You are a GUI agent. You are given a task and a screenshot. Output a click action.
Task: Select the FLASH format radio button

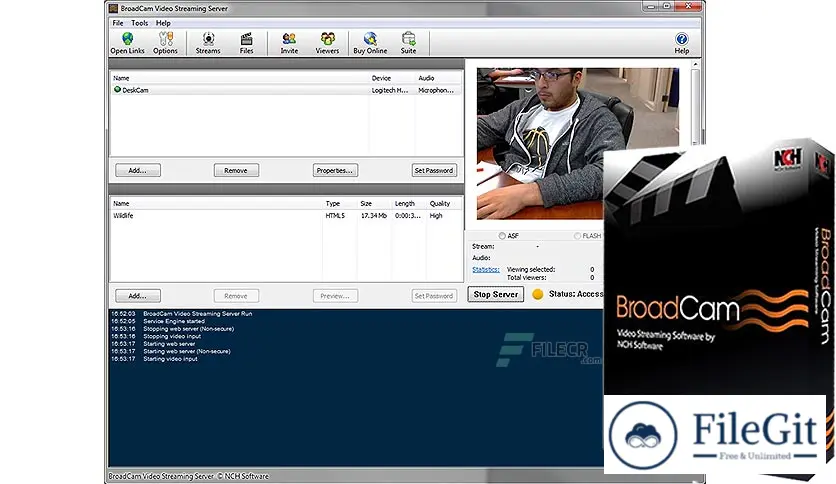[577, 236]
